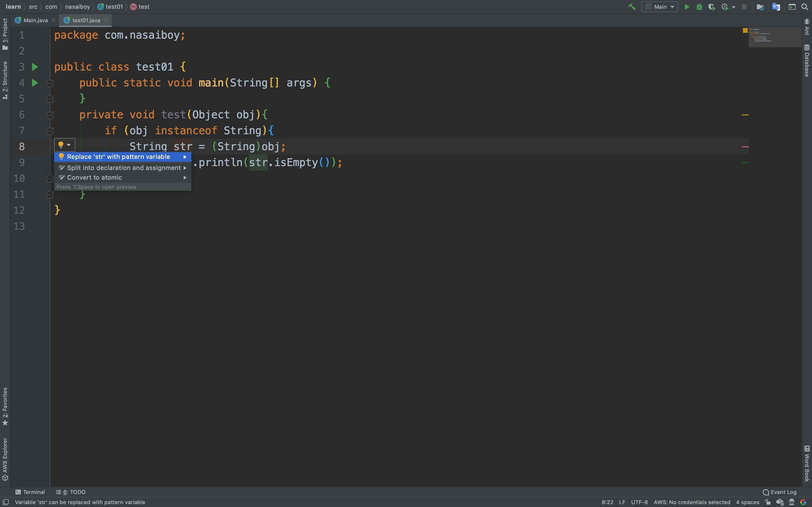Click the Google Translate icon
Viewport: 812px width, 507px height.
click(776, 7)
